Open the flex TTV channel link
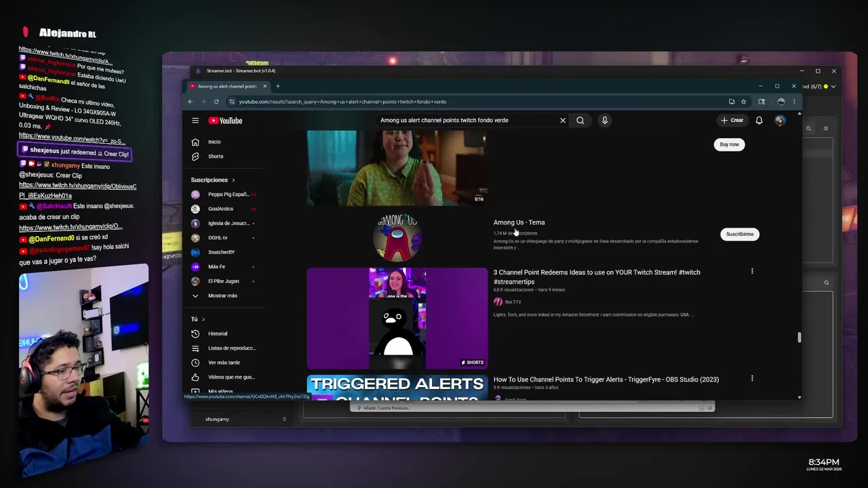Screen dimensions: 868x488 pyautogui.click(x=513, y=302)
